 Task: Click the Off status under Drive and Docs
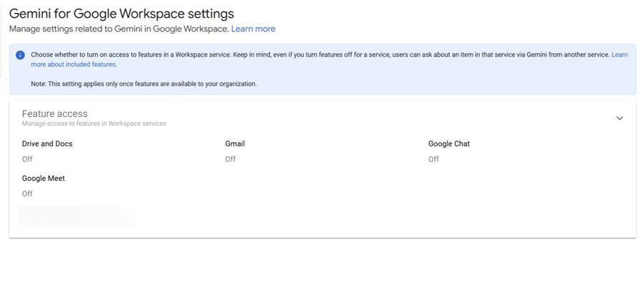pos(27,159)
